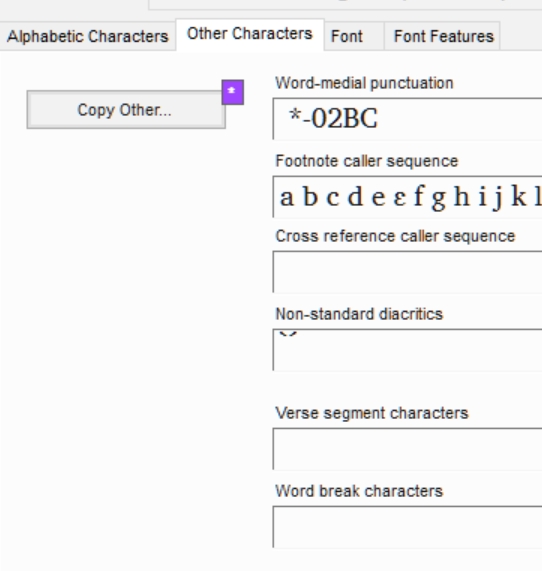The width and height of the screenshot is (542, 571).
Task: Click into Footnote caller sequence field
Action: (x=407, y=197)
